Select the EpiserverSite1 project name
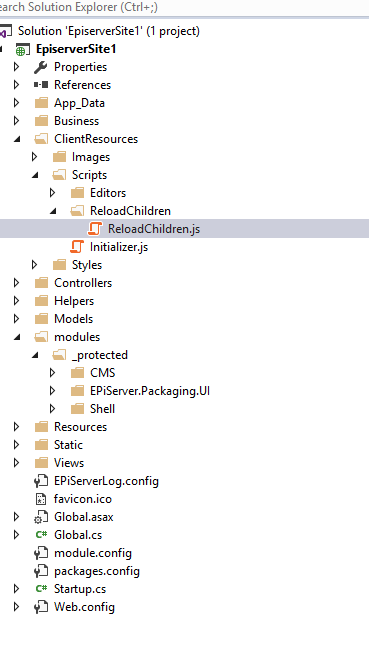 tap(76, 49)
